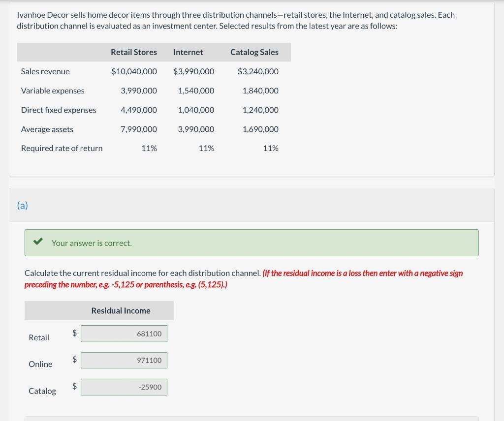Click the Variable expenses row label
504x421 pixels.
(x=53, y=90)
